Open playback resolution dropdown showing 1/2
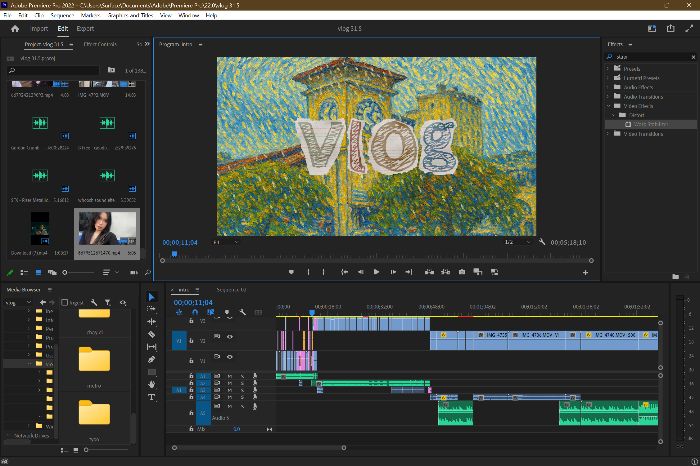The height and width of the screenshot is (466, 700). (x=517, y=242)
